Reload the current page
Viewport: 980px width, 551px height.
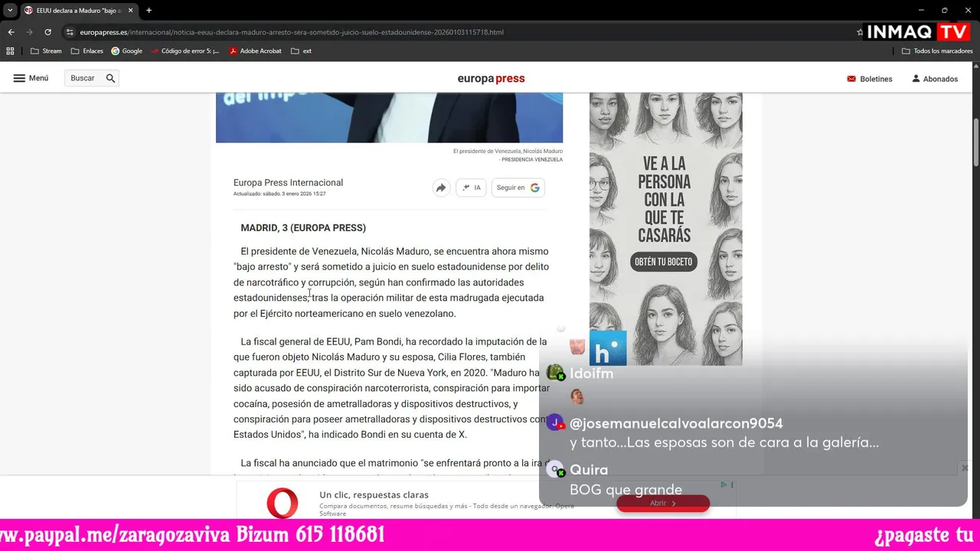47,32
